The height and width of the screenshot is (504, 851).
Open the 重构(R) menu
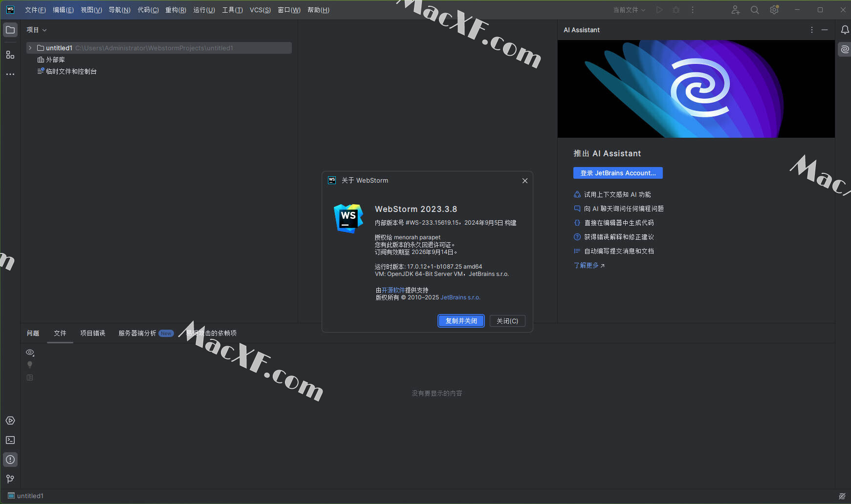176,10
